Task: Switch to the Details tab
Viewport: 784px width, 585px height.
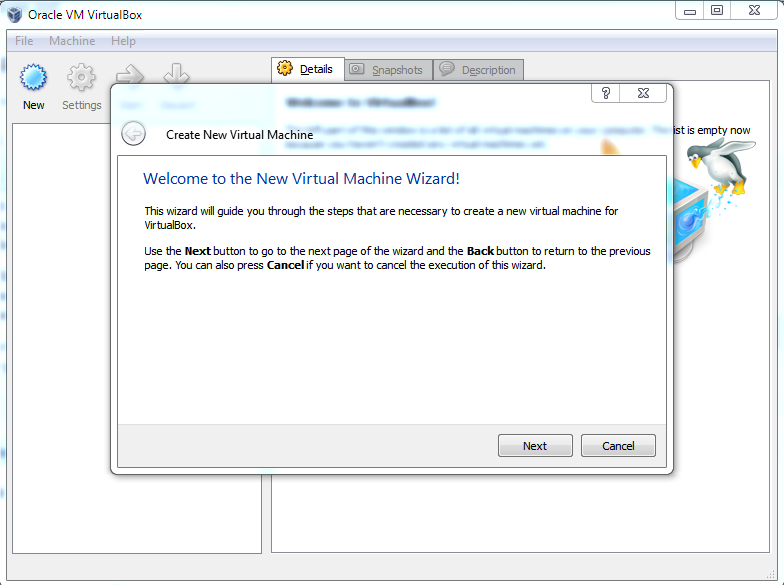Action: coord(308,69)
